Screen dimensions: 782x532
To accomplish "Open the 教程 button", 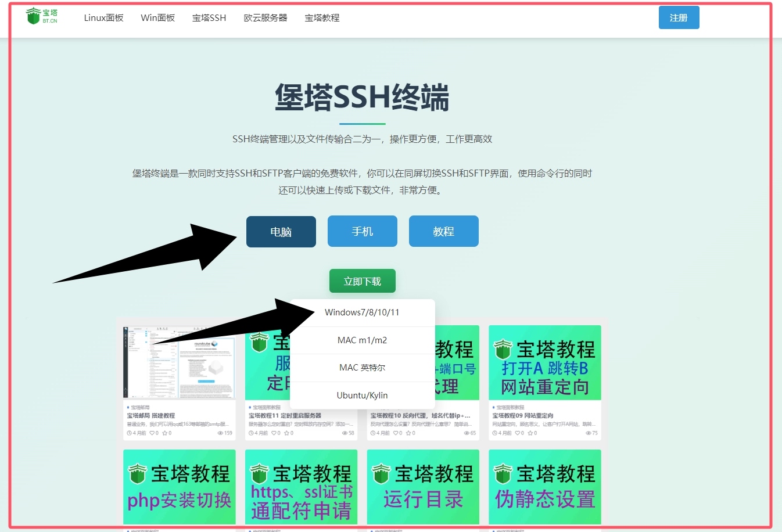I will coord(444,231).
